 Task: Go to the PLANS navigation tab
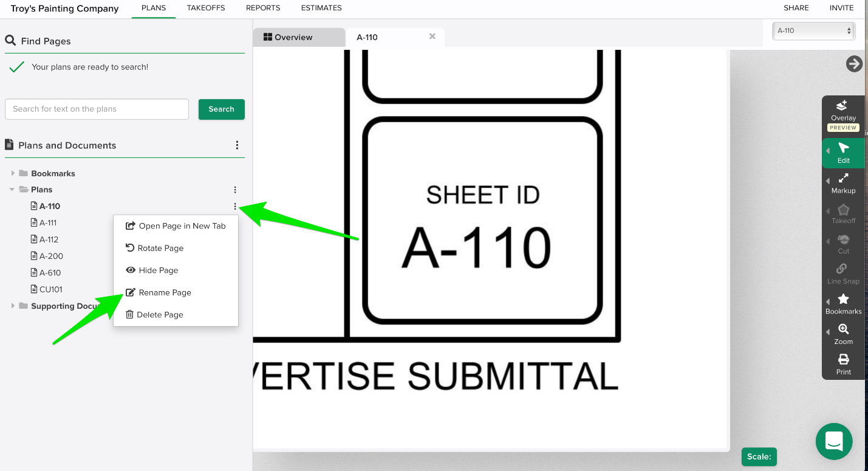[154, 8]
